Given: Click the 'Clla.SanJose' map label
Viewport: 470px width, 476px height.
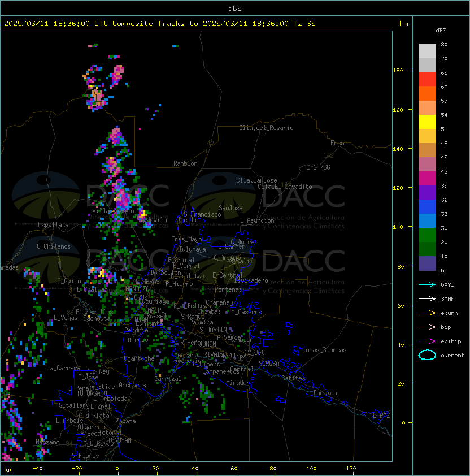Looking at the screenshot, I should 256,180.
